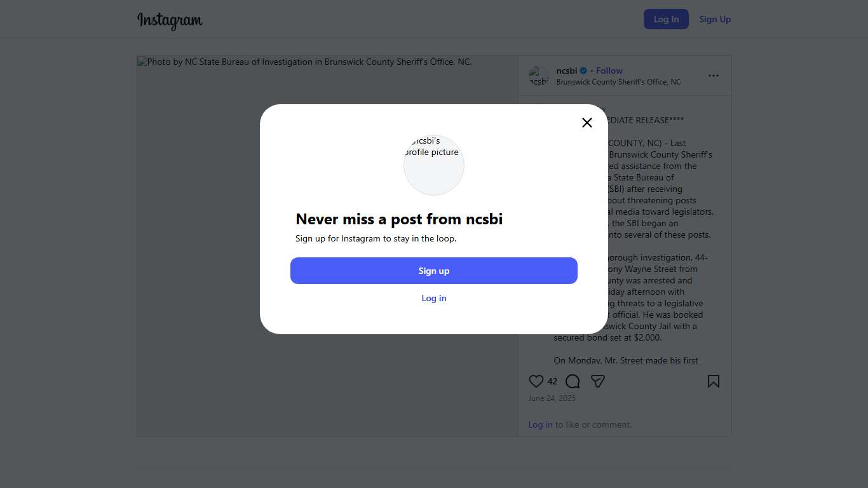This screenshot has height=488, width=868.
Task: Follow the ncsbi account
Action: point(609,71)
